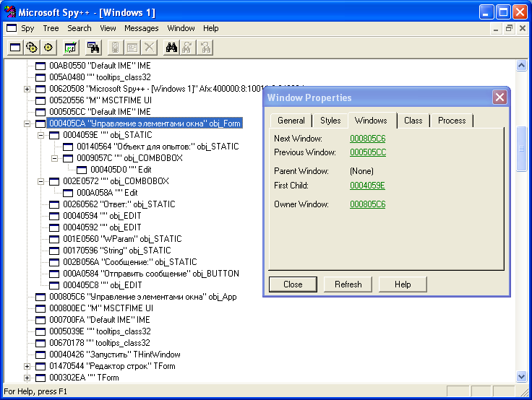Open the Tree menu

point(51,28)
